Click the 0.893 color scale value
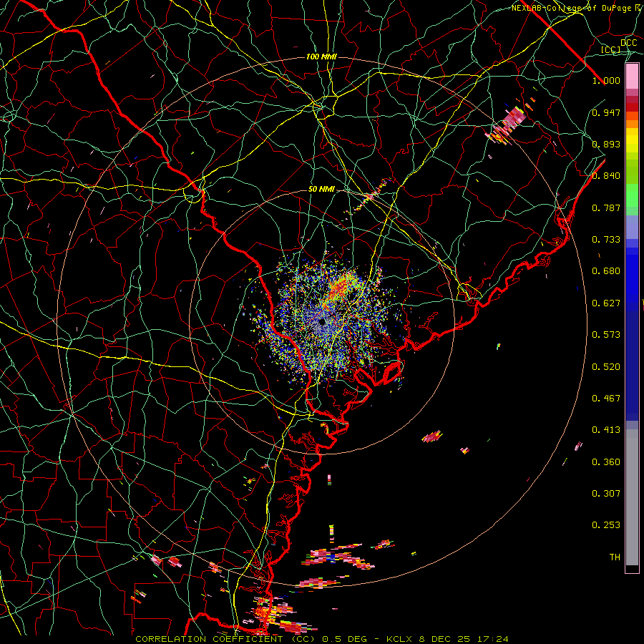 coord(606,144)
